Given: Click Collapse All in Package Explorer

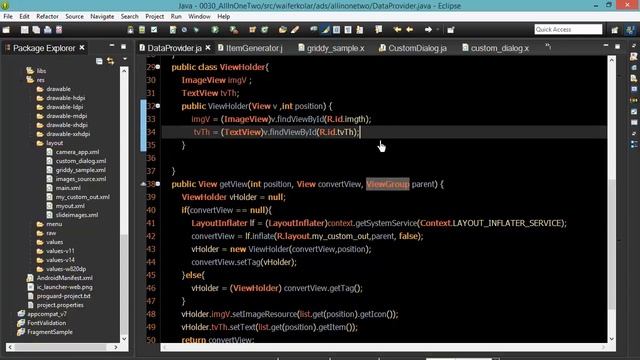Looking at the screenshot, I should pyautogui.click(x=99, y=61).
